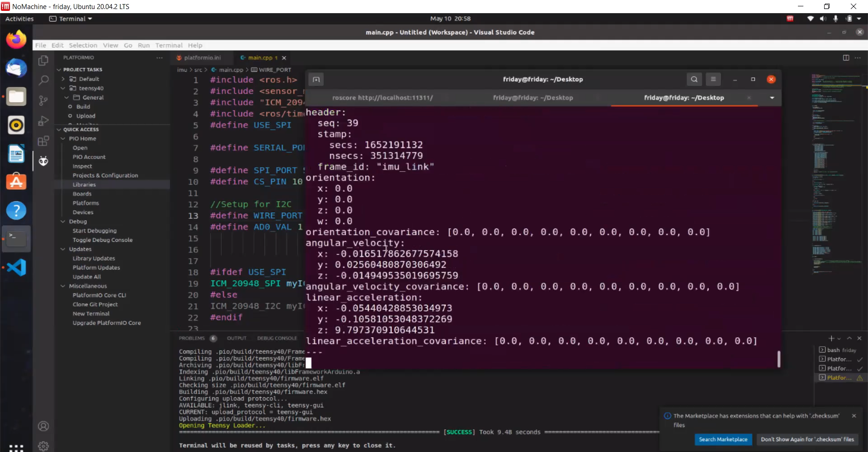Screen dimensions: 868x452
Task: Show applications grid in dock
Action: pyautogui.click(x=16, y=447)
